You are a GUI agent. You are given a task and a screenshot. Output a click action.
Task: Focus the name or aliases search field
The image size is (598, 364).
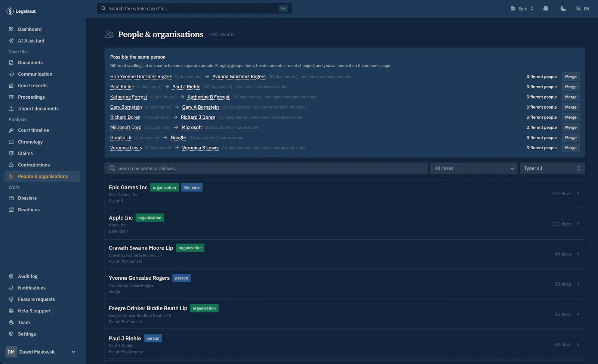pyautogui.click(x=266, y=168)
